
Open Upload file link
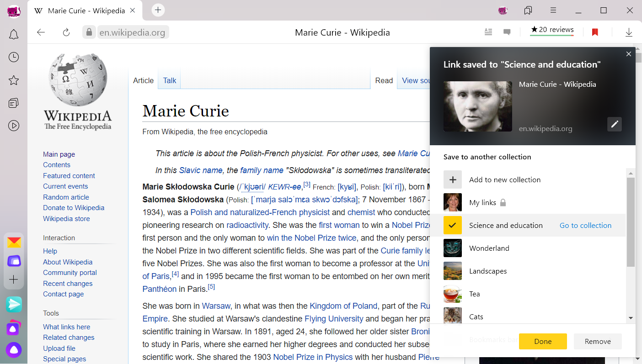pyautogui.click(x=59, y=348)
